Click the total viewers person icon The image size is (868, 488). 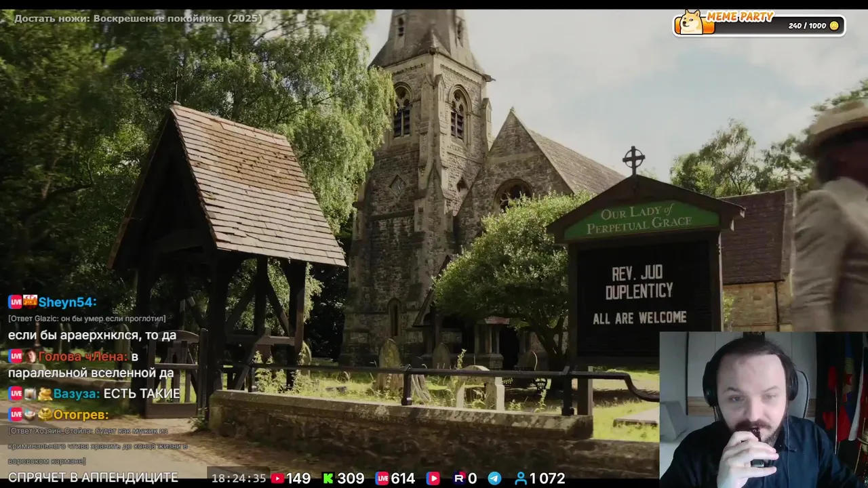point(521,479)
